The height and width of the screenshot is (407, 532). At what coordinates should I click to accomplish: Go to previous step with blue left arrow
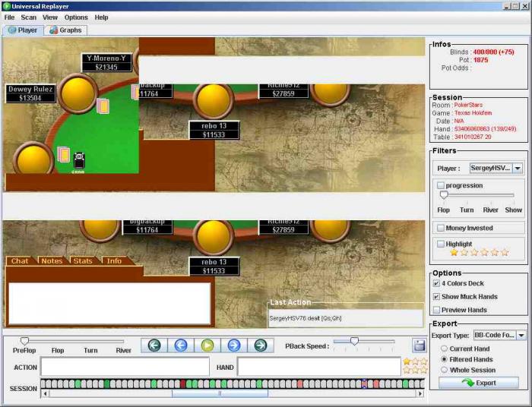point(181,345)
